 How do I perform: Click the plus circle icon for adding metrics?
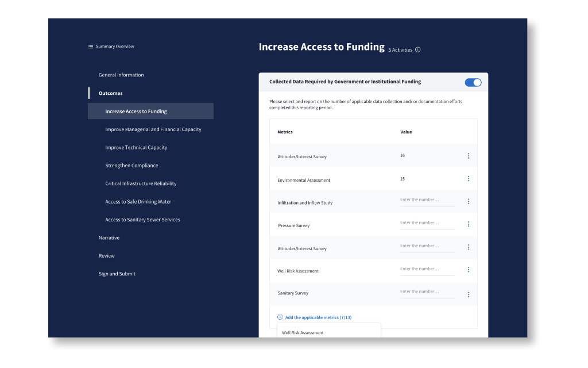coord(280,317)
